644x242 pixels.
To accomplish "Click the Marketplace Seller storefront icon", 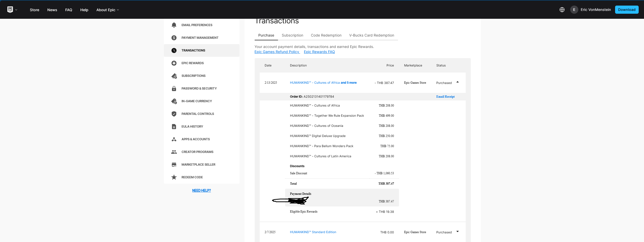I will 174,164.
